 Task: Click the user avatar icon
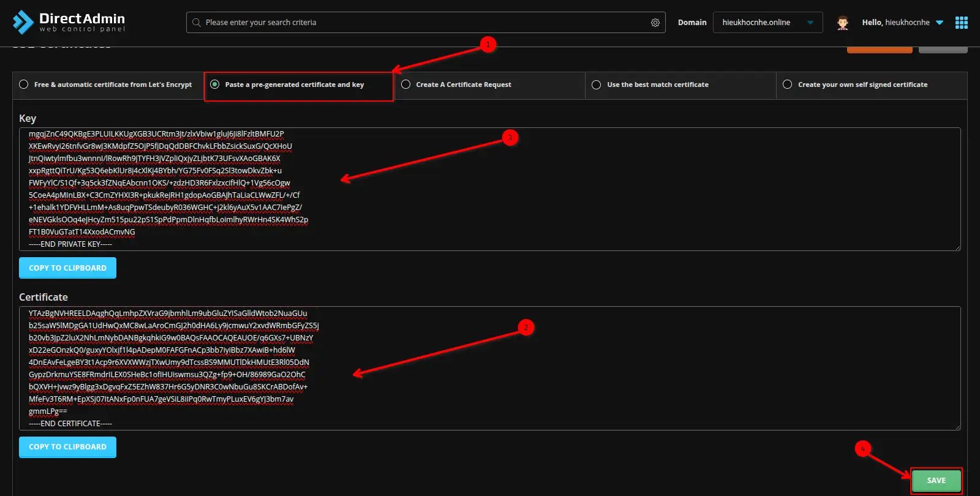tap(843, 23)
